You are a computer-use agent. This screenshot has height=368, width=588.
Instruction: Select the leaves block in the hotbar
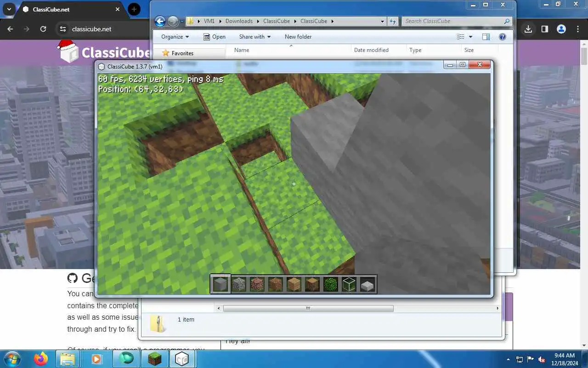[x=331, y=284]
